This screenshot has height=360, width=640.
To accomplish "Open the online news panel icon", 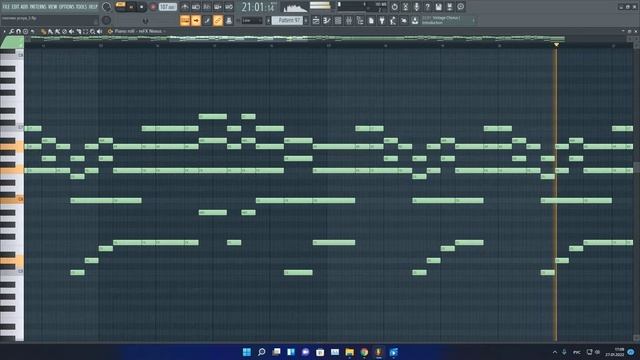I will (x=460, y=7).
